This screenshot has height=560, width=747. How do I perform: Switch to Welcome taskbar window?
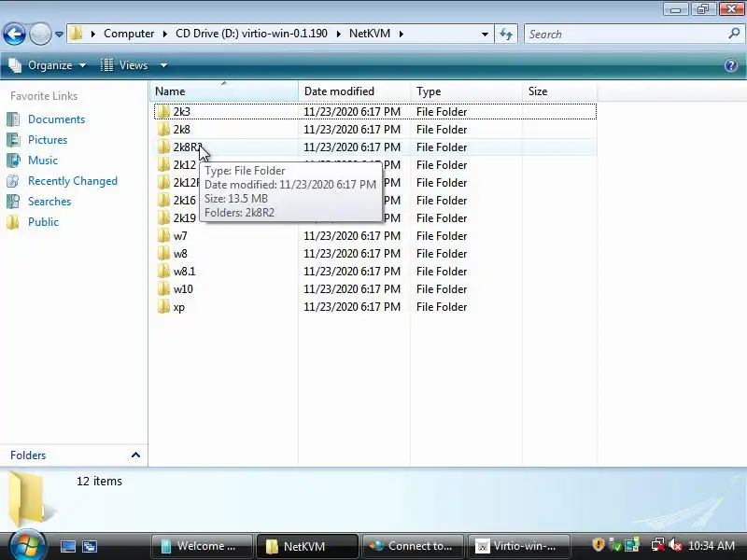pyautogui.click(x=202, y=546)
